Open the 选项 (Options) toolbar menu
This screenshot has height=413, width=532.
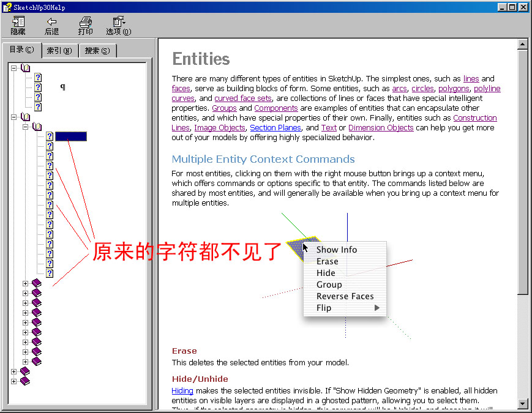[x=118, y=26]
